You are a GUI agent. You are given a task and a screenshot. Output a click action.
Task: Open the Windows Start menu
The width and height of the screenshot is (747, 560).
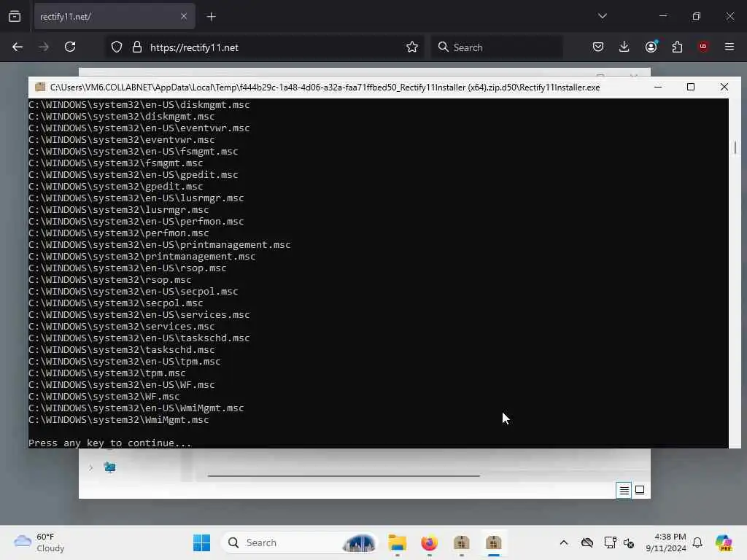point(201,542)
